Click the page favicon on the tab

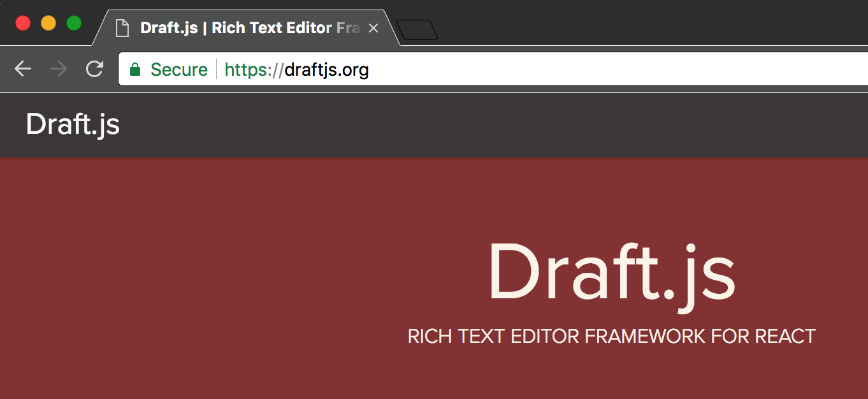[122, 28]
